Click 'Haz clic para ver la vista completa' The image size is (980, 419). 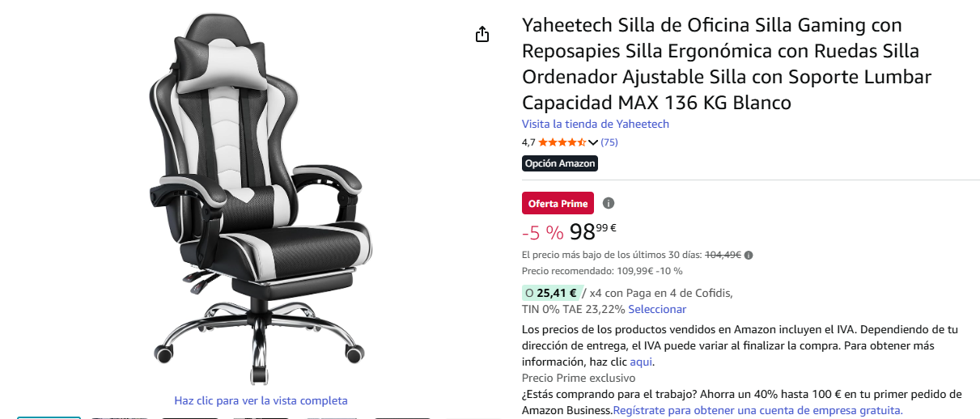(x=261, y=400)
